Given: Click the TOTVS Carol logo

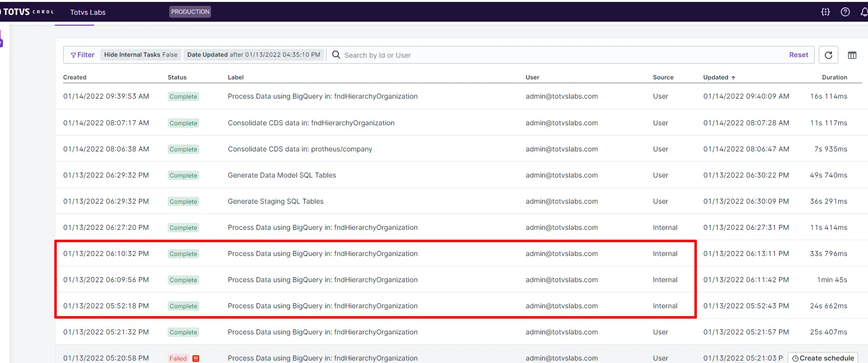Looking at the screenshot, I should pyautogui.click(x=27, y=12).
